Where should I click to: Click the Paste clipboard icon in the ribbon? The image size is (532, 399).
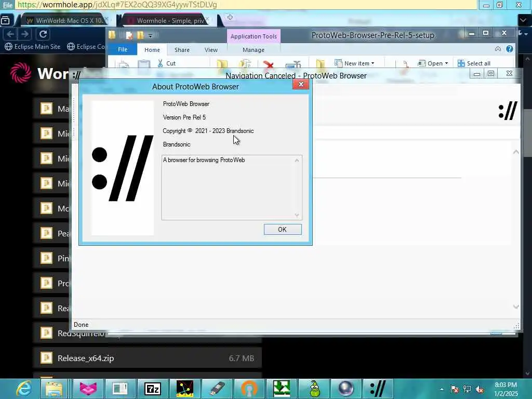[144, 63]
